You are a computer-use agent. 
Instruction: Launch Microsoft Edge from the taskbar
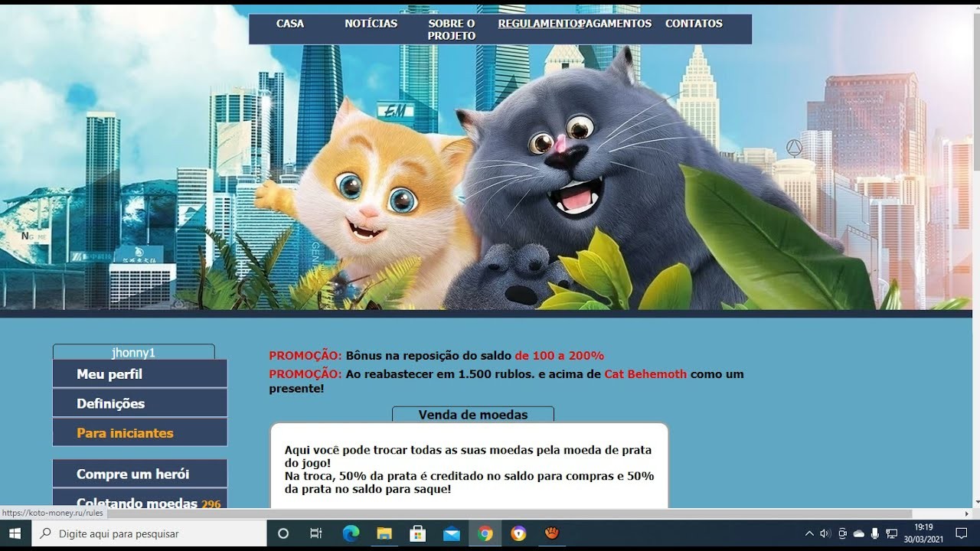[x=351, y=533]
